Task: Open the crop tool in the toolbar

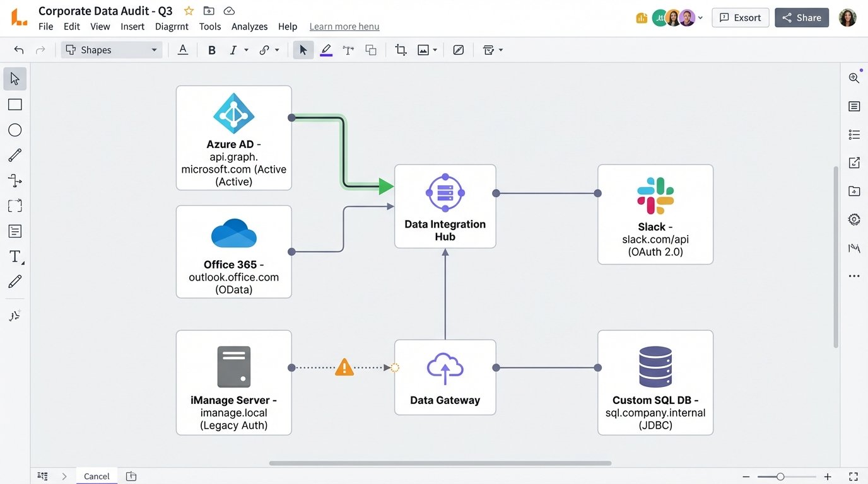Action: [401, 49]
